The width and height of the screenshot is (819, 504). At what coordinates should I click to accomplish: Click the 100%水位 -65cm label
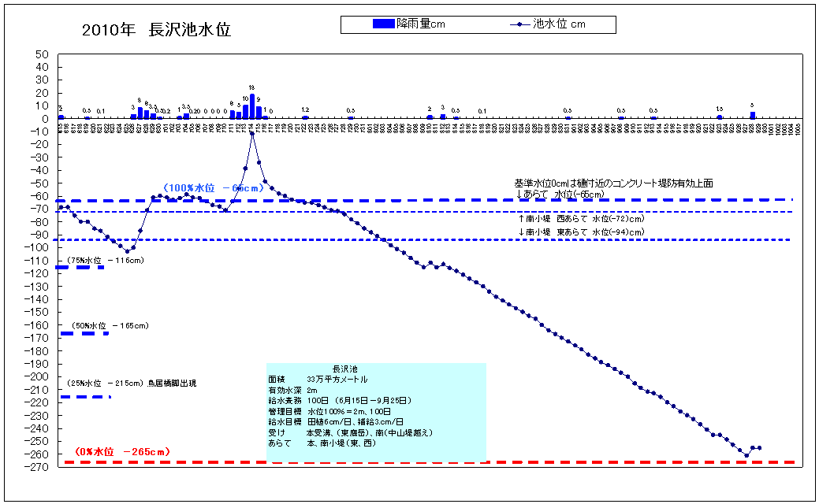(x=213, y=189)
